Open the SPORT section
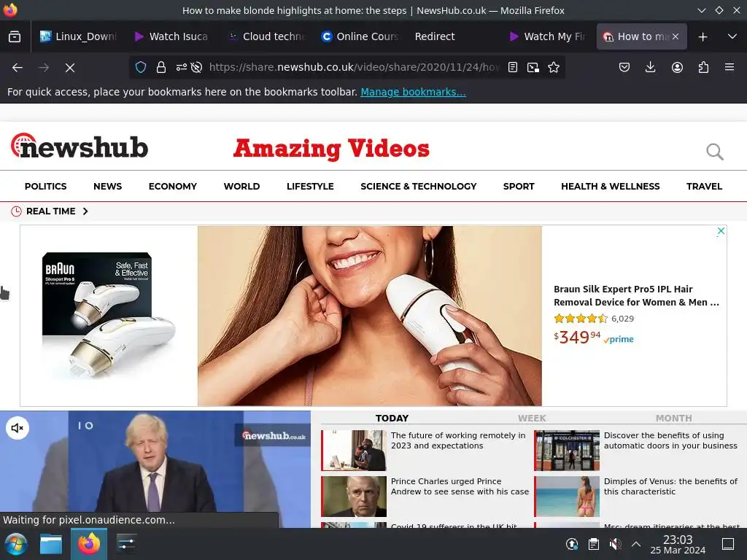The image size is (747, 560). click(519, 186)
